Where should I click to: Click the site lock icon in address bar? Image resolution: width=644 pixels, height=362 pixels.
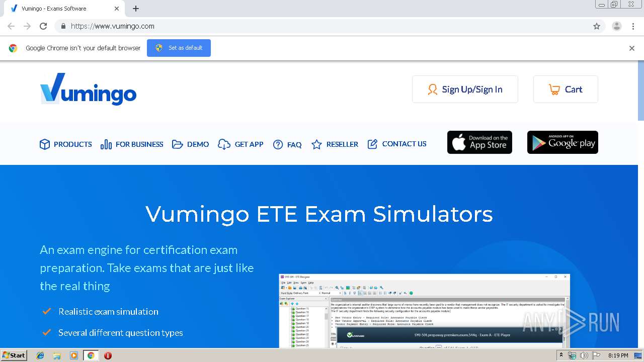point(63,26)
